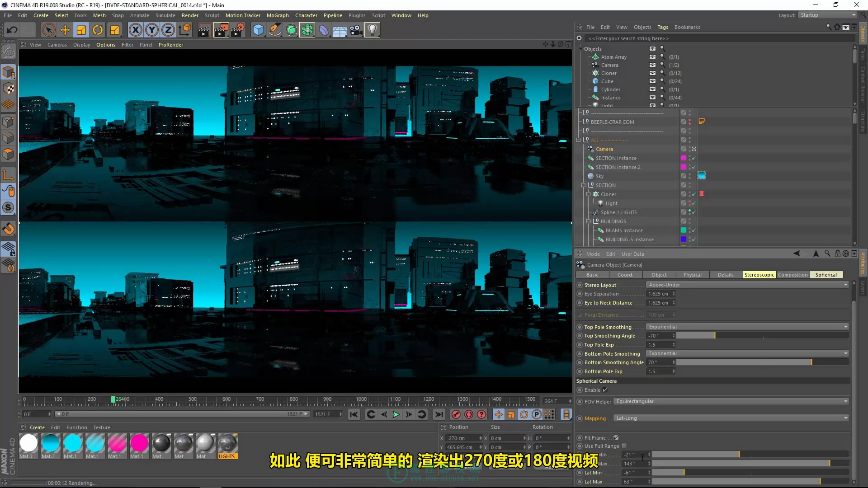This screenshot has width=868, height=488.
Task: Add a Camera object from toolbar
Action: (x=356, y=30)
